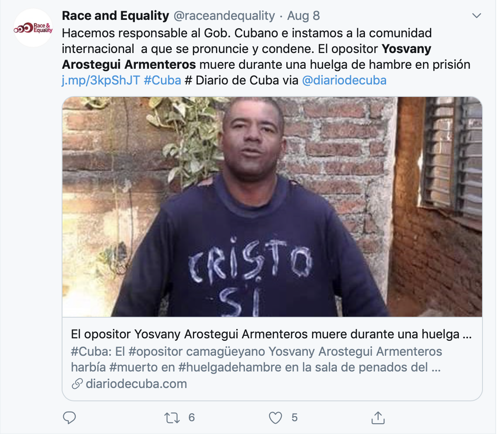This screenshot has width=504, height=434.
Task: Click the reply speech bubble icon
Action: (x=69, y=418)
